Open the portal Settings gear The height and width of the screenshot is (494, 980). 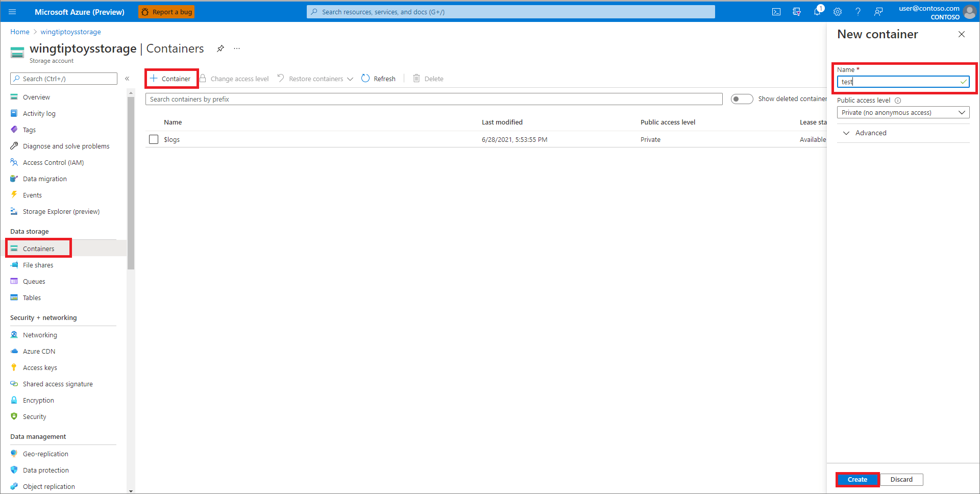[838, 12]
